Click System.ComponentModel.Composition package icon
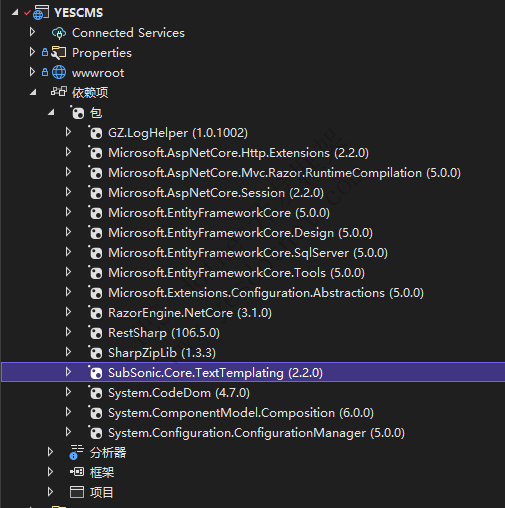Image resolution: width=505 pixels, height=508 pixels. (x=96, y=413)
